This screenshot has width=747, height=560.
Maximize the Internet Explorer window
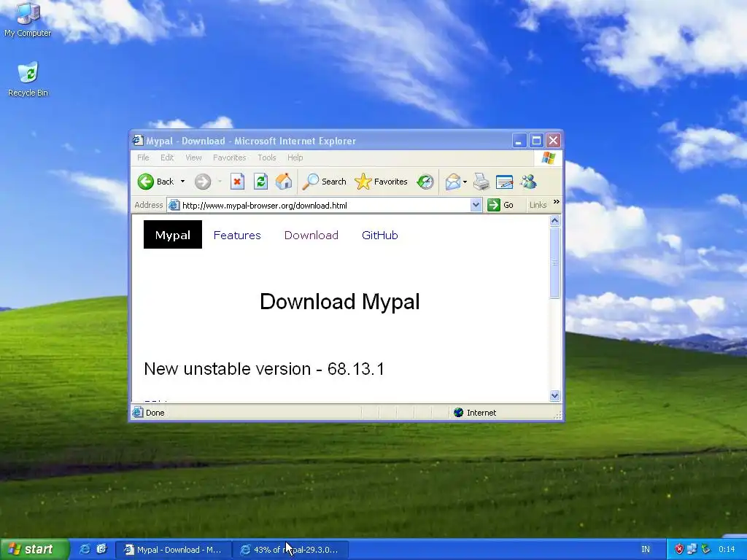(536, 141)
